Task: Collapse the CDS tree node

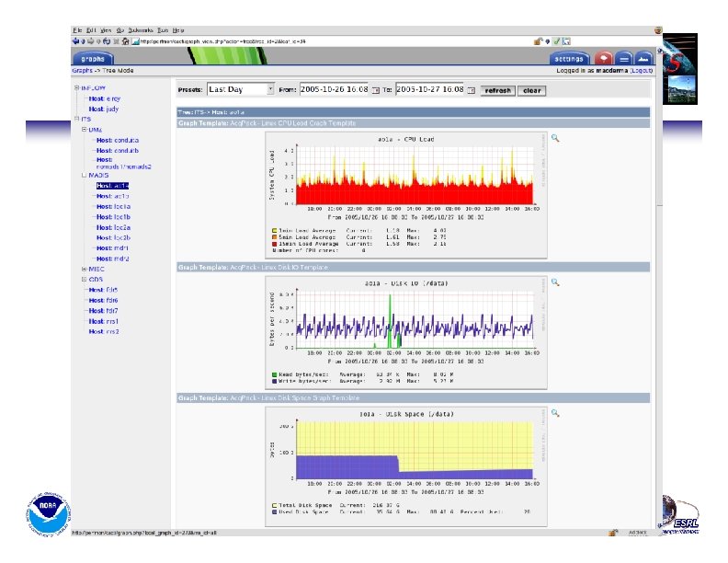Action: pos(85,279)
